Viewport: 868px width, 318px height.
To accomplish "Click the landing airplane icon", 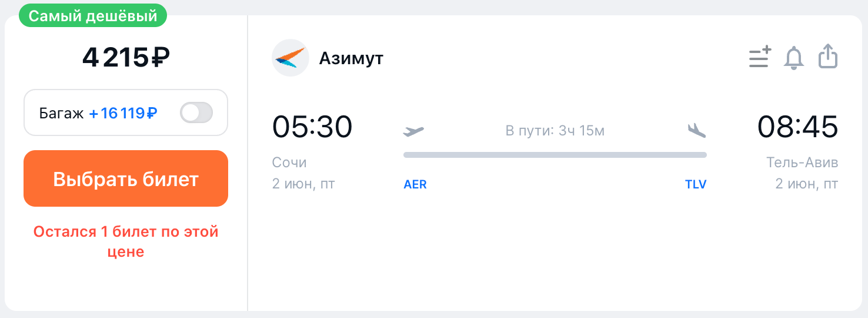I will tap(696, 130).
